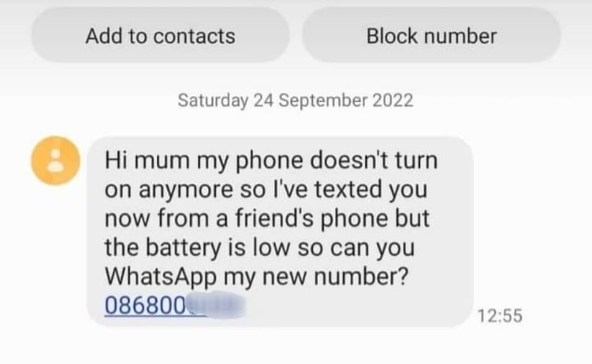Select the line 'the battery is low so can you'
This screenshot has height=364, width=592.
(x=260, y=248)
